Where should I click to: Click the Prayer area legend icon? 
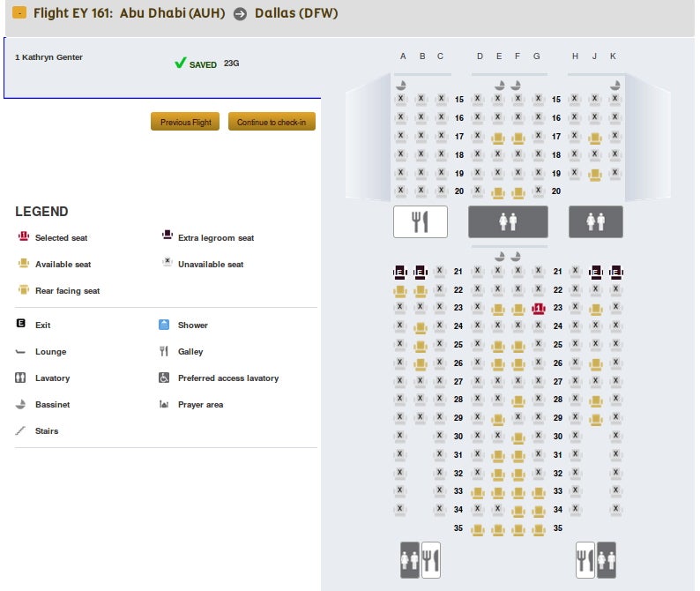click(x=164, y=404)
